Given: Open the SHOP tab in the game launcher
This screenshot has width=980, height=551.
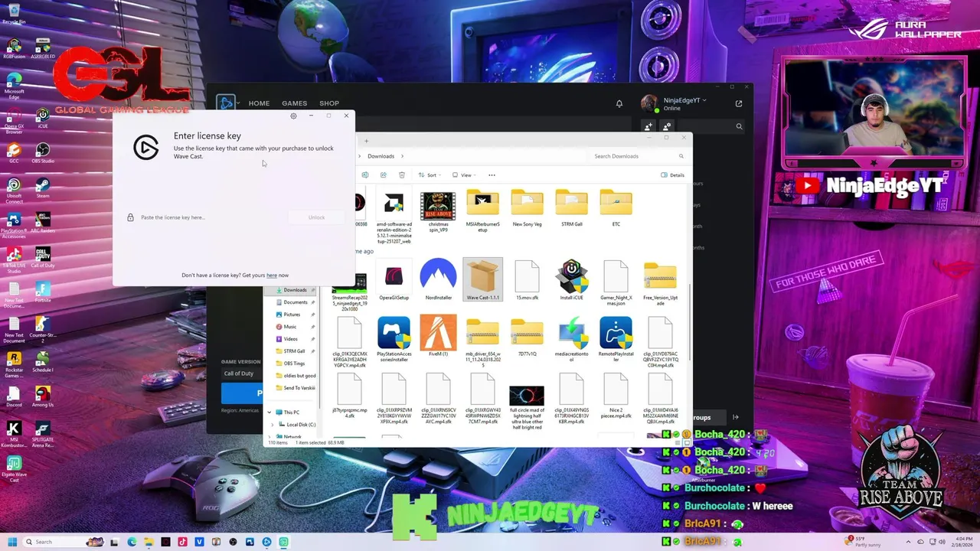Looking at the screenshot, I should [329, 103].
